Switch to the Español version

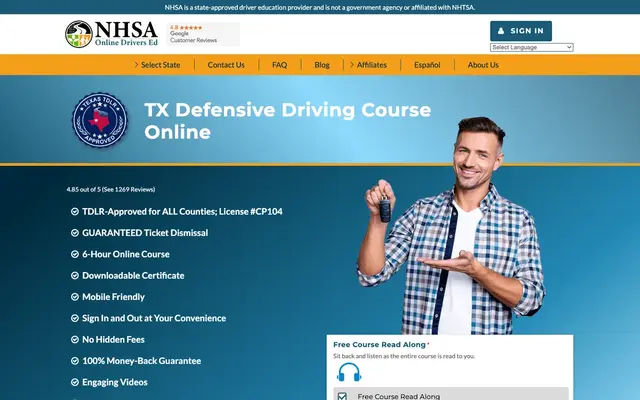pos(427,65)
